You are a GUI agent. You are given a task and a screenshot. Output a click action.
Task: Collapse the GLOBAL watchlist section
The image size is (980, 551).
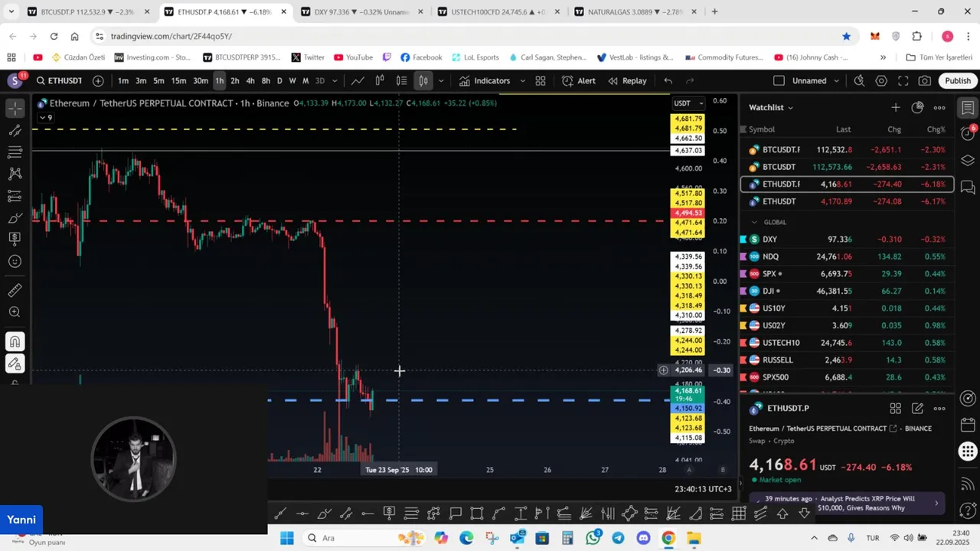pos(754,222)
